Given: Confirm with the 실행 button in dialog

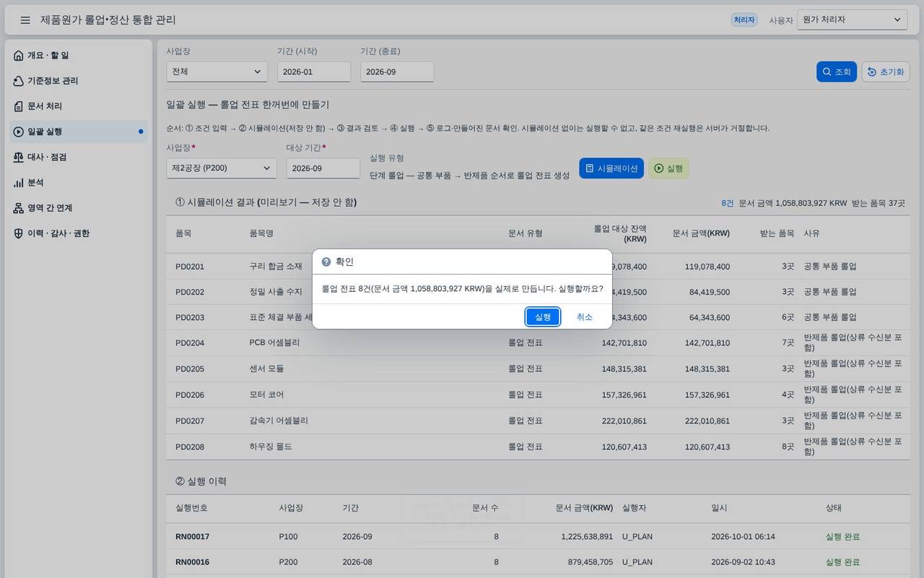Looking at the screenshot, I should coord(543,316).
